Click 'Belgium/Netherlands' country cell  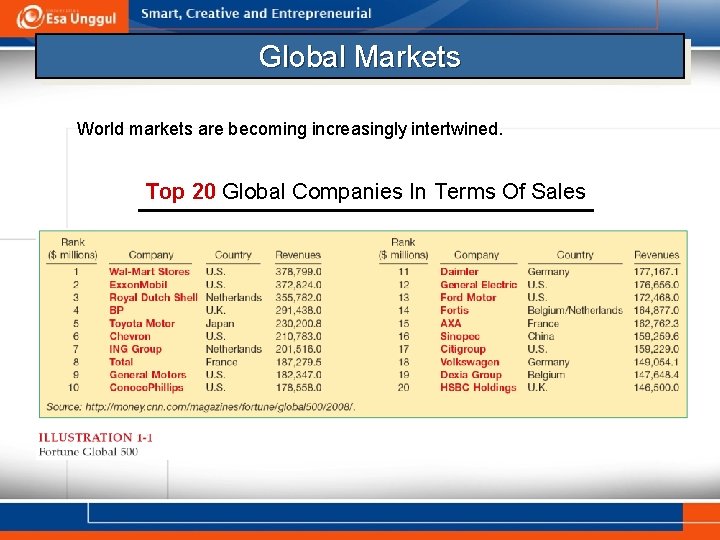point(575,310)
